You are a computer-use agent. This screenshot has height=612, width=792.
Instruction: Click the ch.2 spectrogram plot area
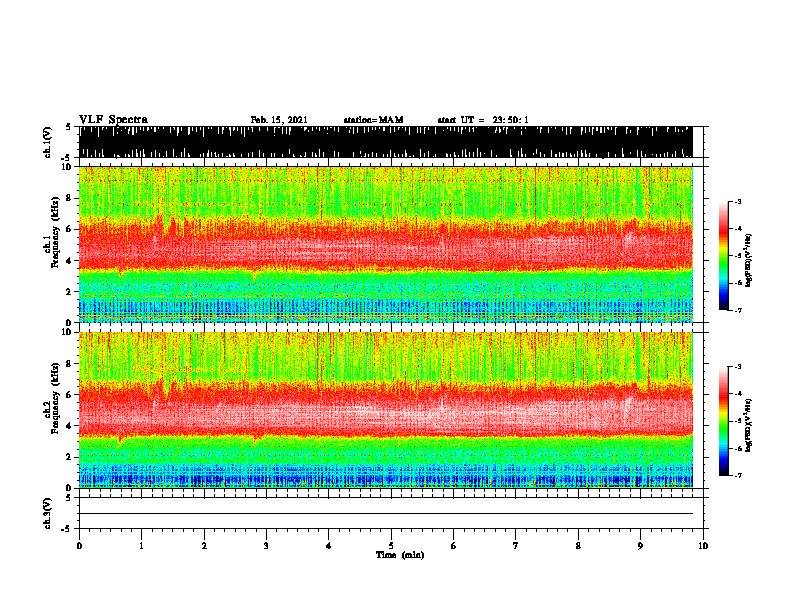pos(390,410)
